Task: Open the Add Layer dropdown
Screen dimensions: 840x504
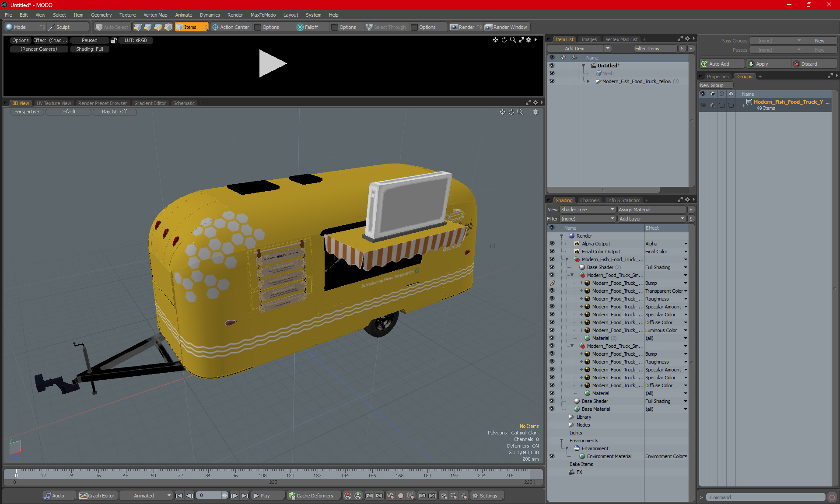Action: coord(651,219)
